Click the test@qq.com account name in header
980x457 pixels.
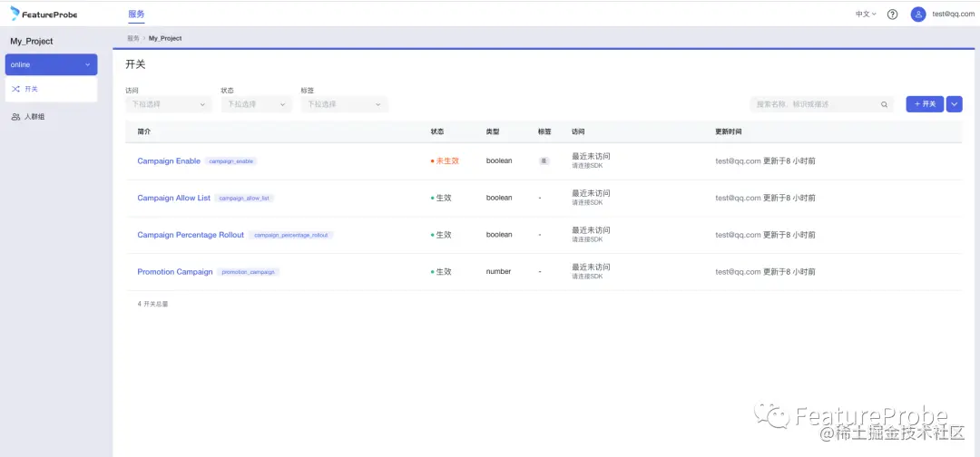pyautogui.click(x=953, y=15)
